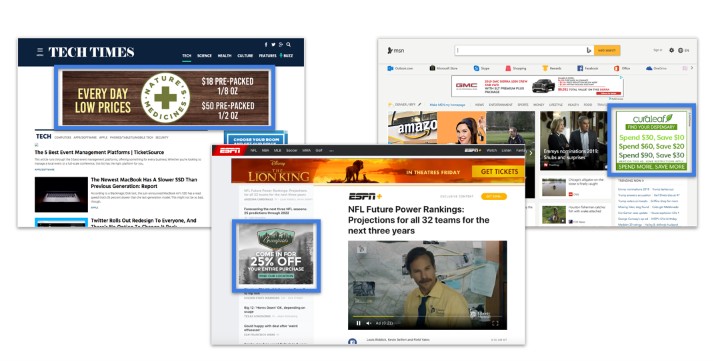This screenshot has height=361, width=713.
Task: Select Soccer in ESPN navigation bar
Action: tap(291, 150)
